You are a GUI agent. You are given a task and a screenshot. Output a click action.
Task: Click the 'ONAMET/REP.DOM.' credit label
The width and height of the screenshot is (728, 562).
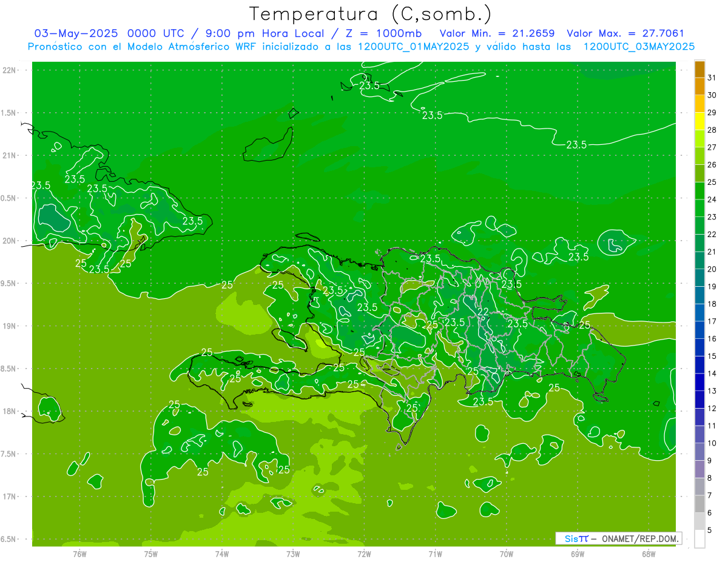click(x=640, y=538)
